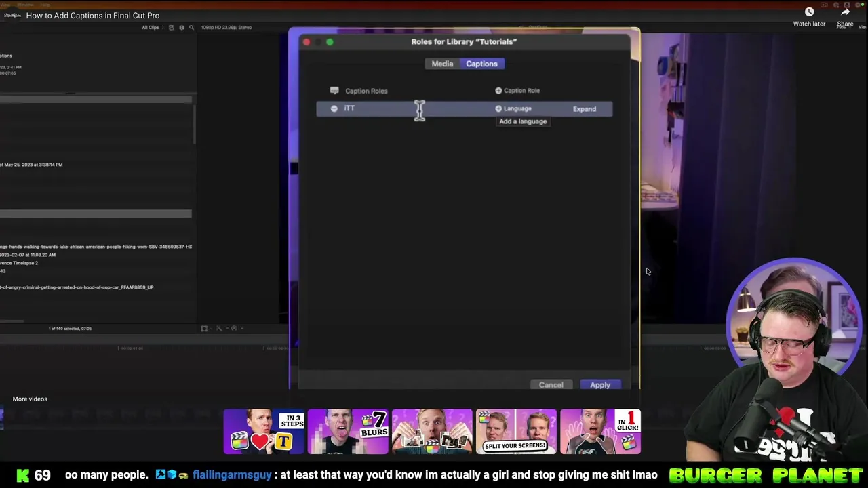Select the Timelapse 2 clip entry

[x=19, y=263]
